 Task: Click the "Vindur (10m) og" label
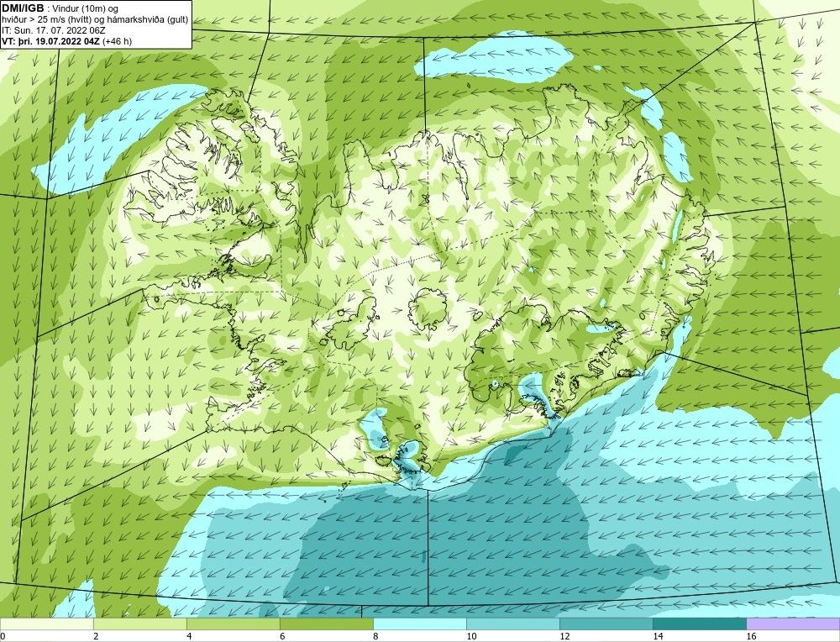click(87, 9)
